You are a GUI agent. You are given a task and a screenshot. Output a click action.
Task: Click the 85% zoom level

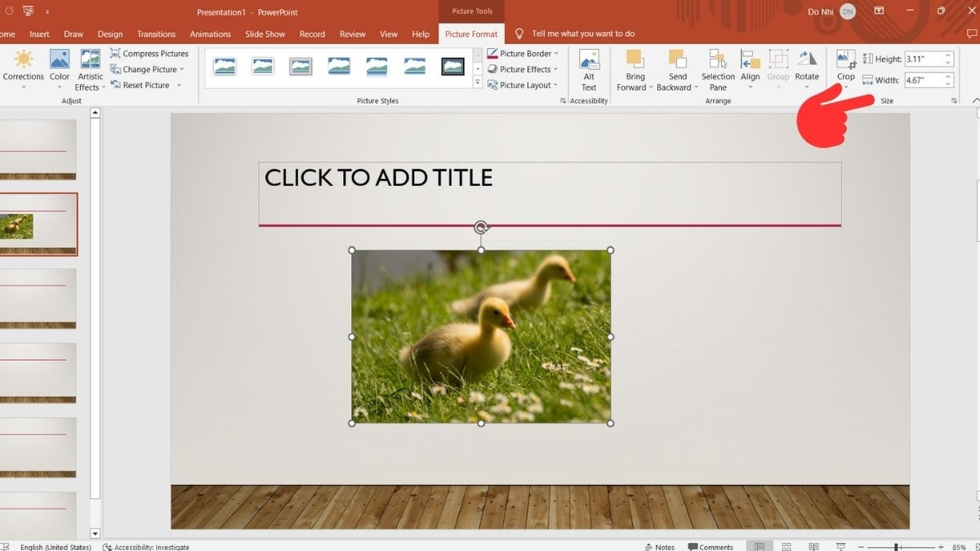click(960, 547)
